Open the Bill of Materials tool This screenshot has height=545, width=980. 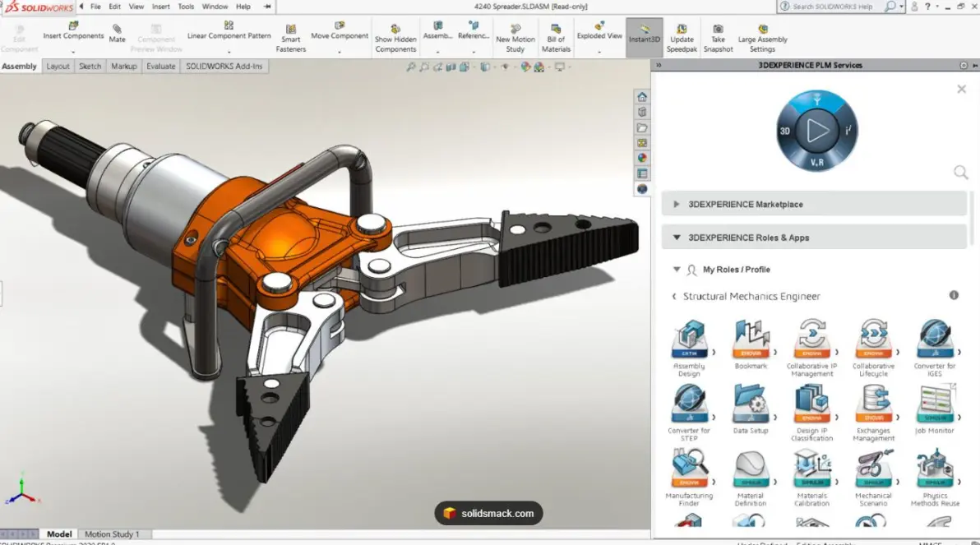tap(556, 38)
